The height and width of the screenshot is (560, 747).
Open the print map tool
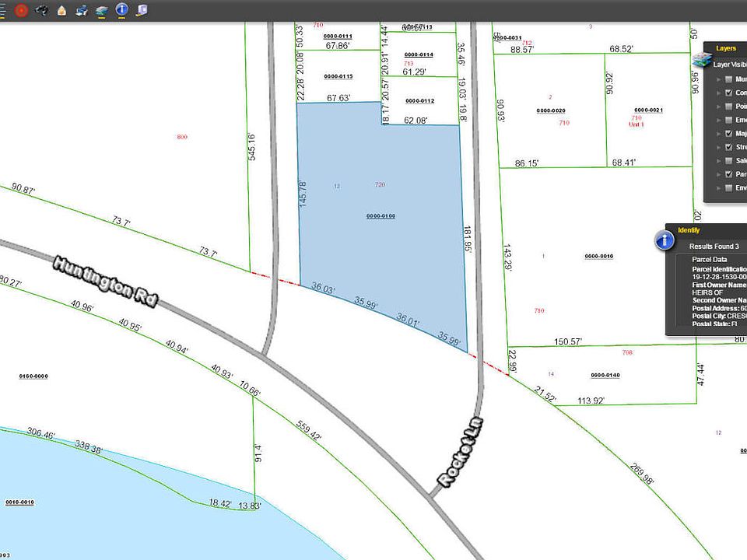coord(82,10)
